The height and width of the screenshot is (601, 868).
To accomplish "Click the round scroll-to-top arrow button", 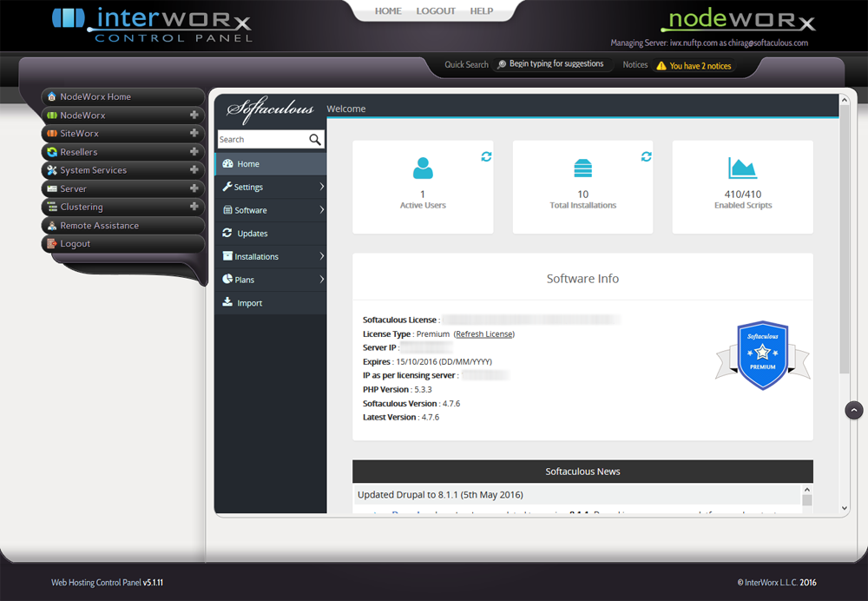I will pos(853,411).
